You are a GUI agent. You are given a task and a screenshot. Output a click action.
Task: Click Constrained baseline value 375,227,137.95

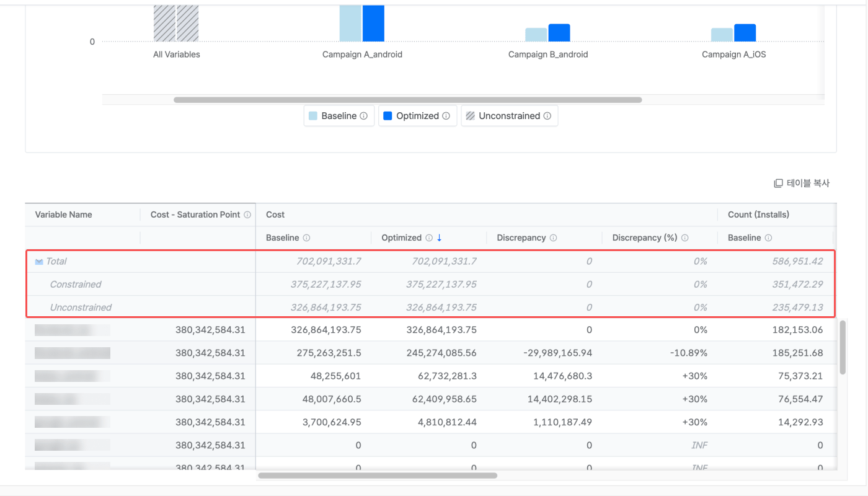325,285
